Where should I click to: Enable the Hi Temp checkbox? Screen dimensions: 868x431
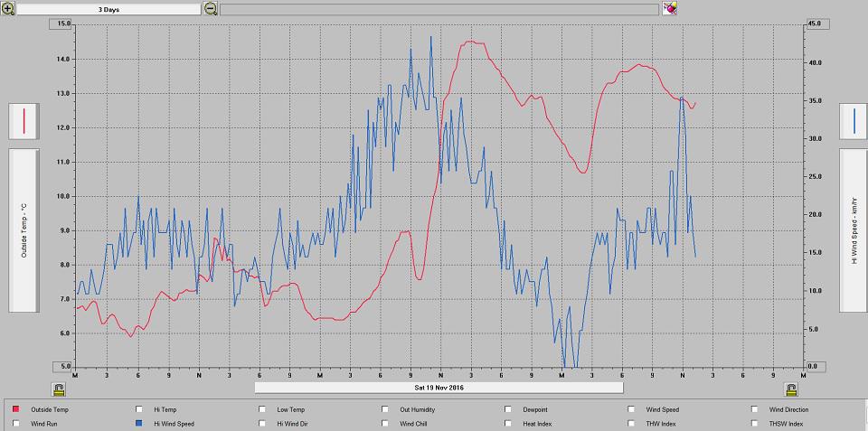coord(139,409)
